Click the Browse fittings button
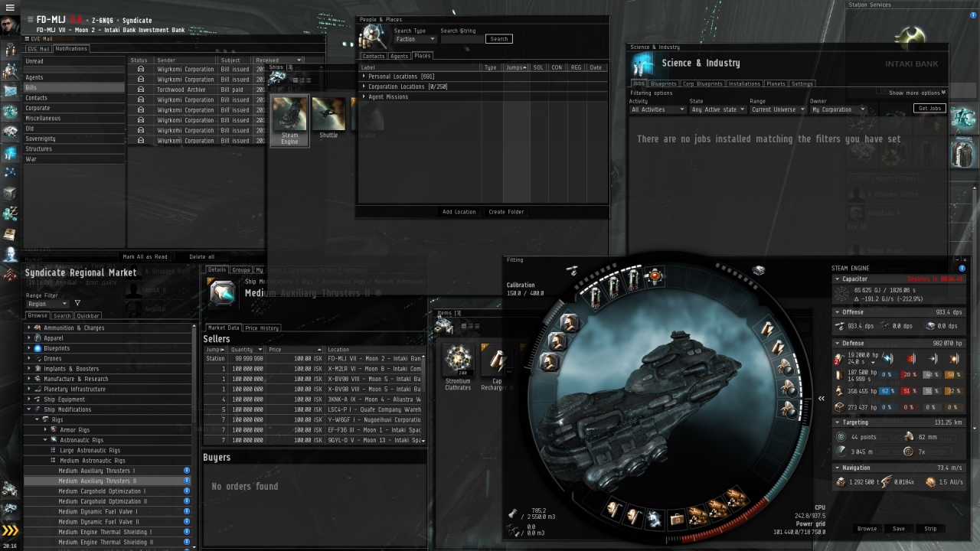The image size is (980, 551). click(867, 529)
